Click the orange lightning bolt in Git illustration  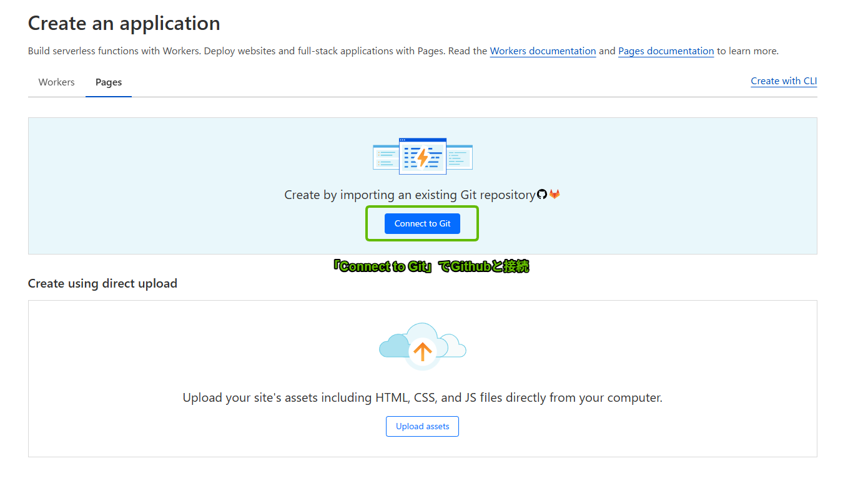pos(423,157)
